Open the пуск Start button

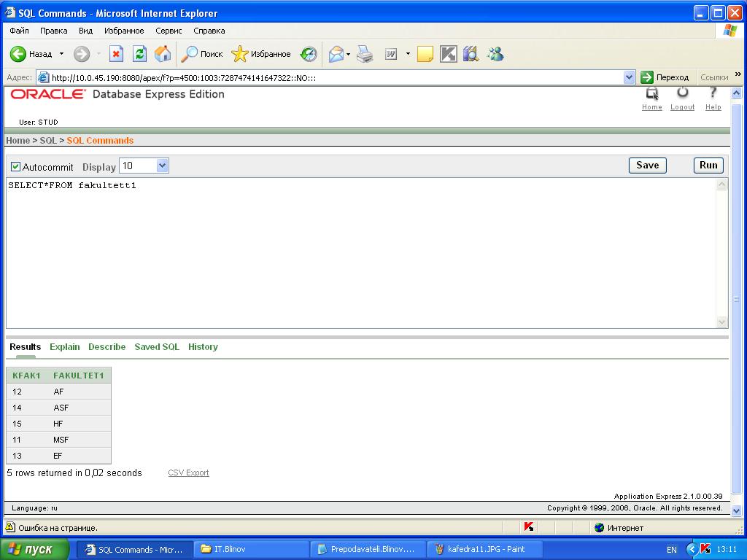tap(34, 549)
